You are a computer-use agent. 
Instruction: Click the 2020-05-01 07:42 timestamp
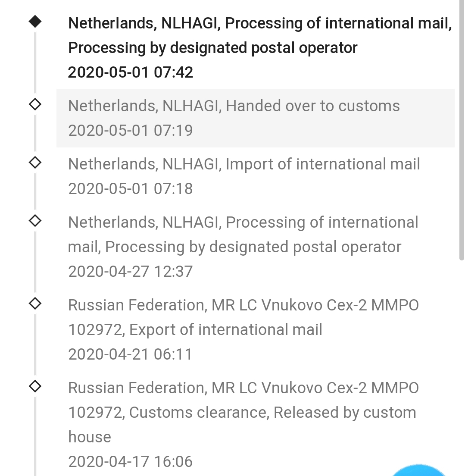click(131, 72)
